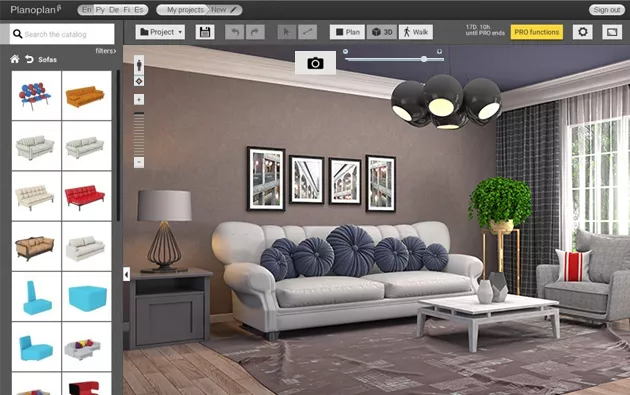Go to catalog home icon
Screen dimensions: 630x395
[x=15, y=59]
